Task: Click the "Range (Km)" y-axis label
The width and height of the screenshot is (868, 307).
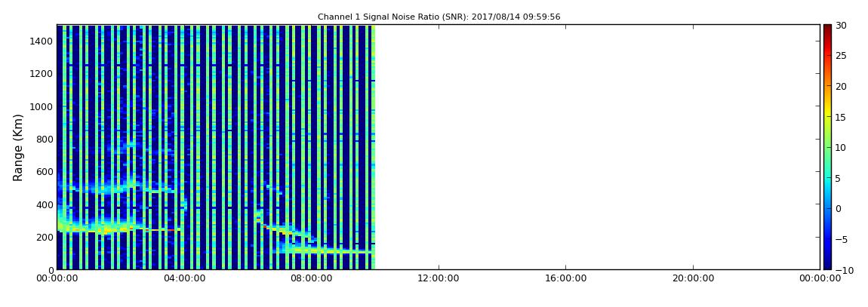Action: click(18, 148)
